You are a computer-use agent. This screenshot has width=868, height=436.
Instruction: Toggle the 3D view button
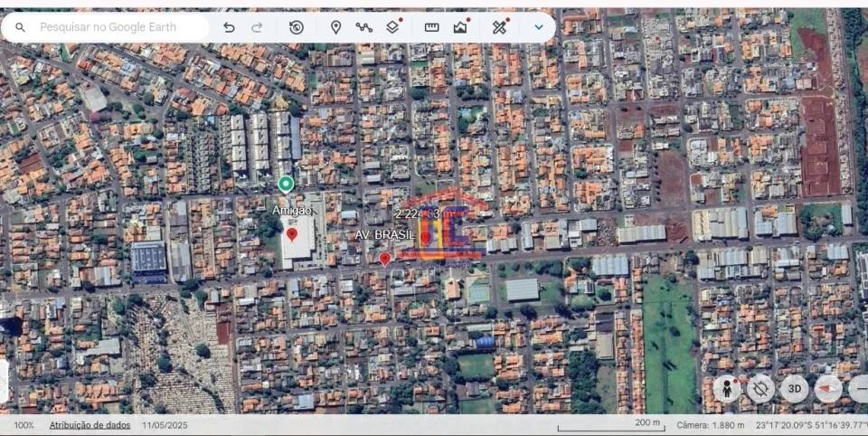click(794, 389)
